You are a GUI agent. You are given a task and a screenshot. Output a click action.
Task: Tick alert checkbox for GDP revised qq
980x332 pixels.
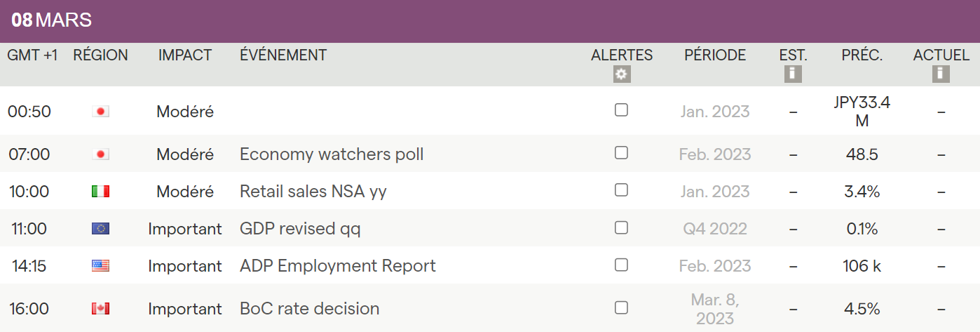click(621, 227)
